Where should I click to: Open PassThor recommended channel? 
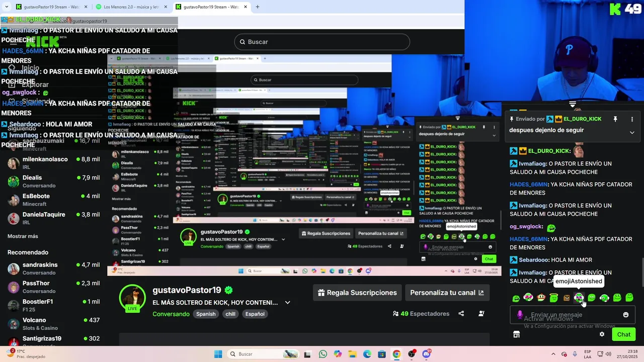pos(53,287)
